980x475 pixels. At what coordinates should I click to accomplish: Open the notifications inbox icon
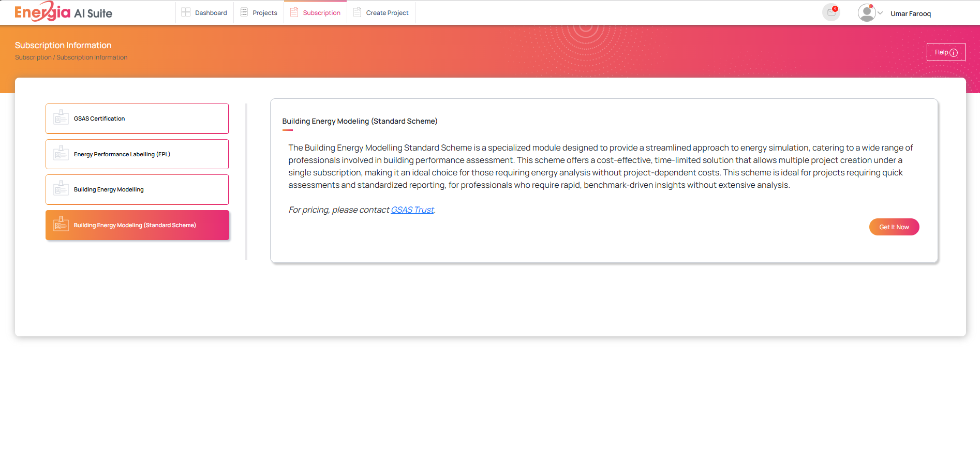pyautogui.click(x=831, y=12)
